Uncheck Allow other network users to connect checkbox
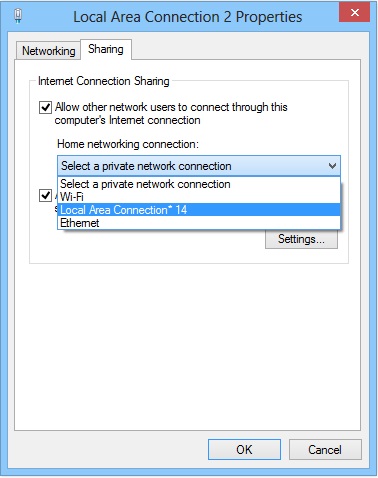The height and width of the screenshot is (478, 378). [x=45, y=107]
